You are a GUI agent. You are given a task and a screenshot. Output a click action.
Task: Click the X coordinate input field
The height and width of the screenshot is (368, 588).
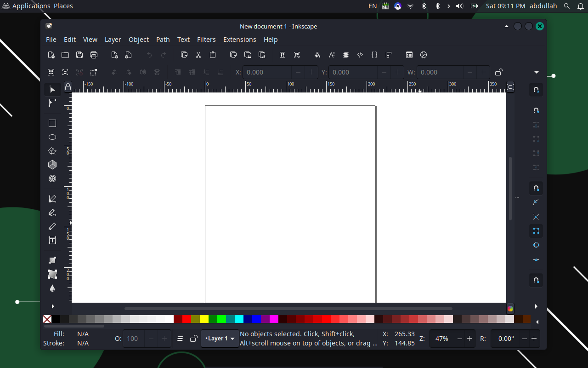[x=267, y=72]
